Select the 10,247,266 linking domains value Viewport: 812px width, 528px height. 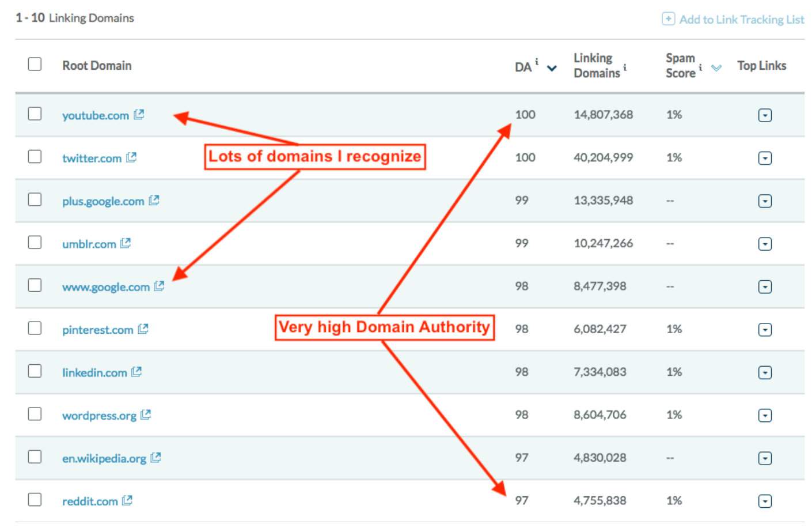tap(603, 243)
